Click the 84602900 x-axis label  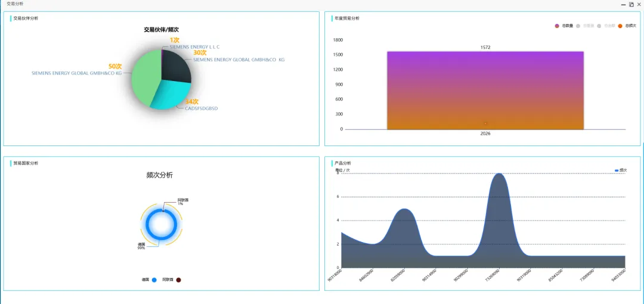click(x=366, y=275)
